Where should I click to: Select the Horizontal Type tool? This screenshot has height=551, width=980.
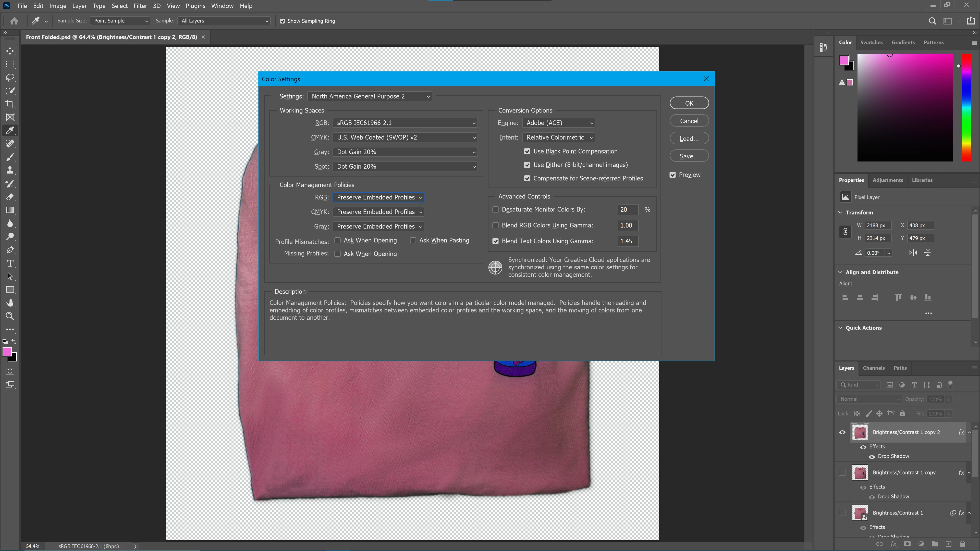10,263
